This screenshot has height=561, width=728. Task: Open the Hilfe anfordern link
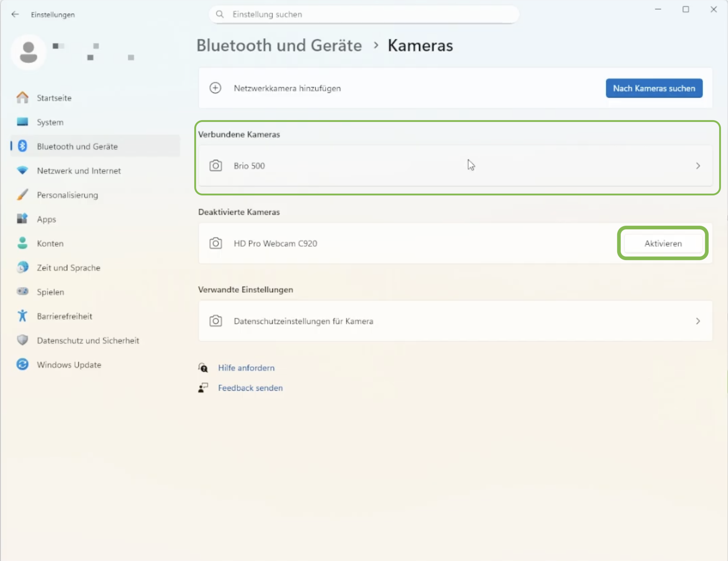coord(246,368)
